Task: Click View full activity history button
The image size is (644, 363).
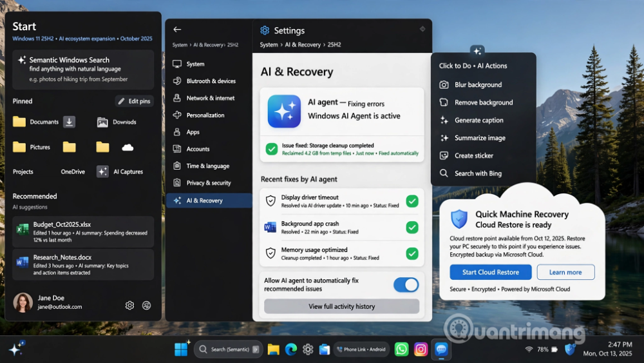Action: (342, 306)
